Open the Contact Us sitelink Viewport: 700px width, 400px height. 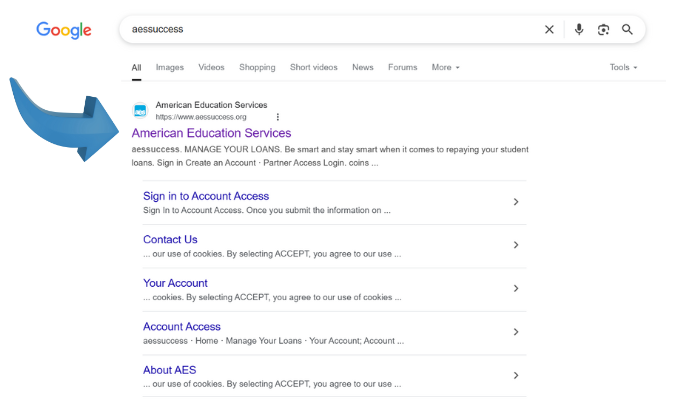pos(170,239)
